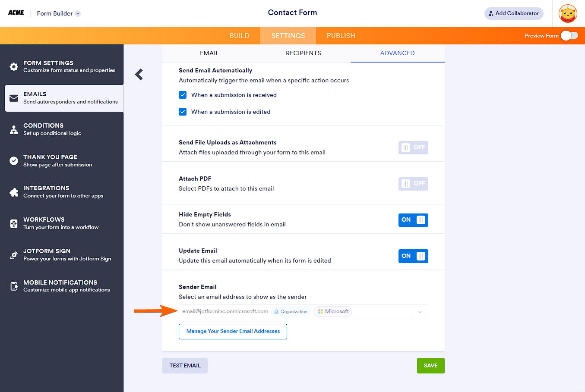Open Conditions via its hierarchy icon
The image size is (585, 392).
click(14, 129)
